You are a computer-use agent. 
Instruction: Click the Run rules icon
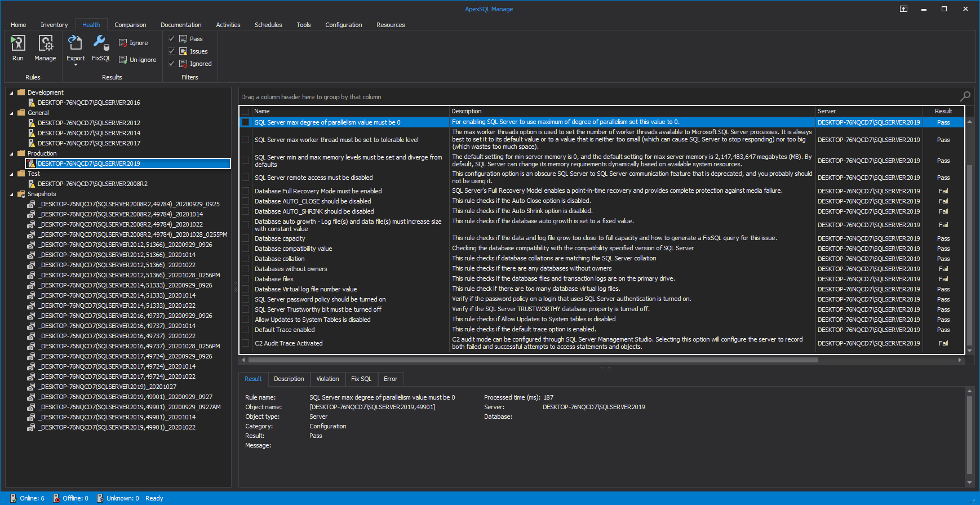tap(18, 43)
